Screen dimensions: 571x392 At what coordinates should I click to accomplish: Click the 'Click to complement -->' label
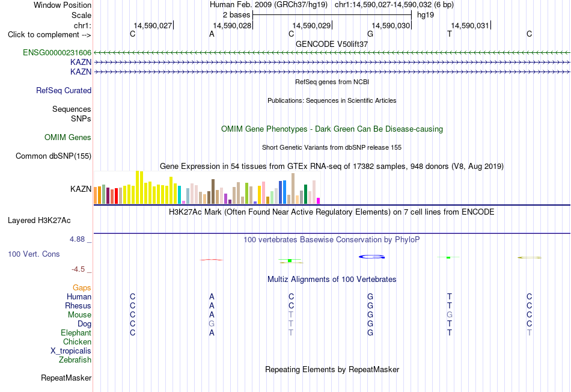[49, 35]
